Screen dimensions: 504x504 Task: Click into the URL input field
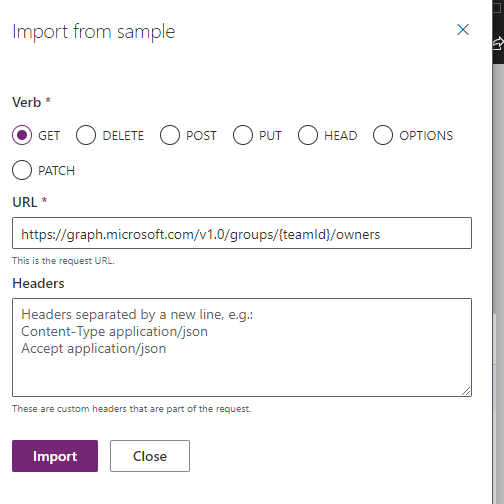242,233
